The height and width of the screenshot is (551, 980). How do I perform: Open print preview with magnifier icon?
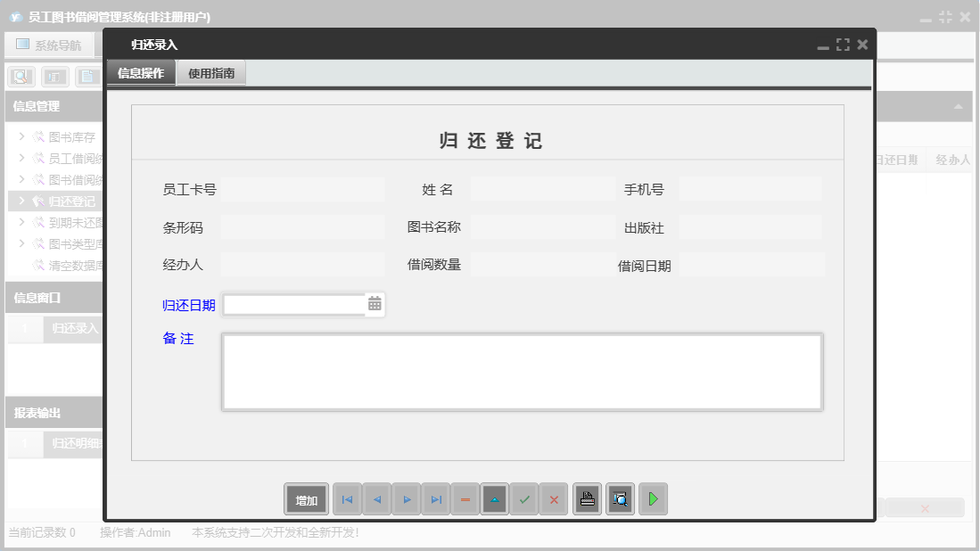(620, 498)
